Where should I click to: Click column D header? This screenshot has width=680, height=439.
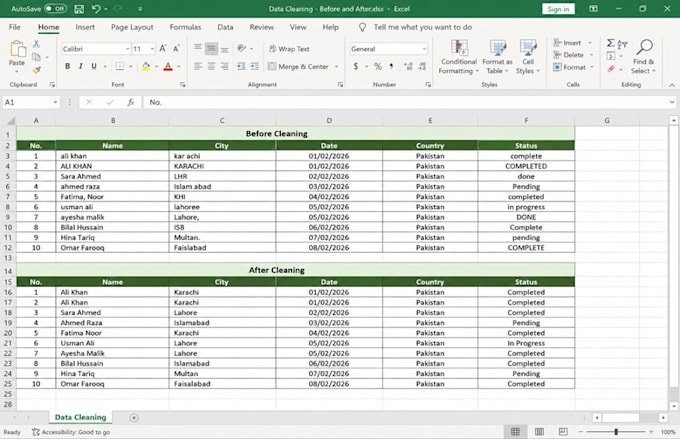[x=329, y=121]
